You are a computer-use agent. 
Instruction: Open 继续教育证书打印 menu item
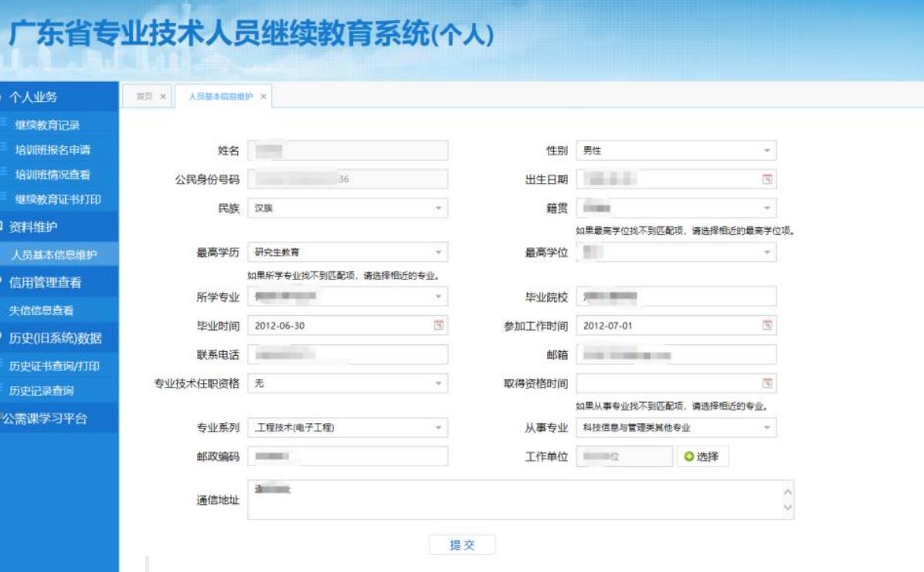58,199
